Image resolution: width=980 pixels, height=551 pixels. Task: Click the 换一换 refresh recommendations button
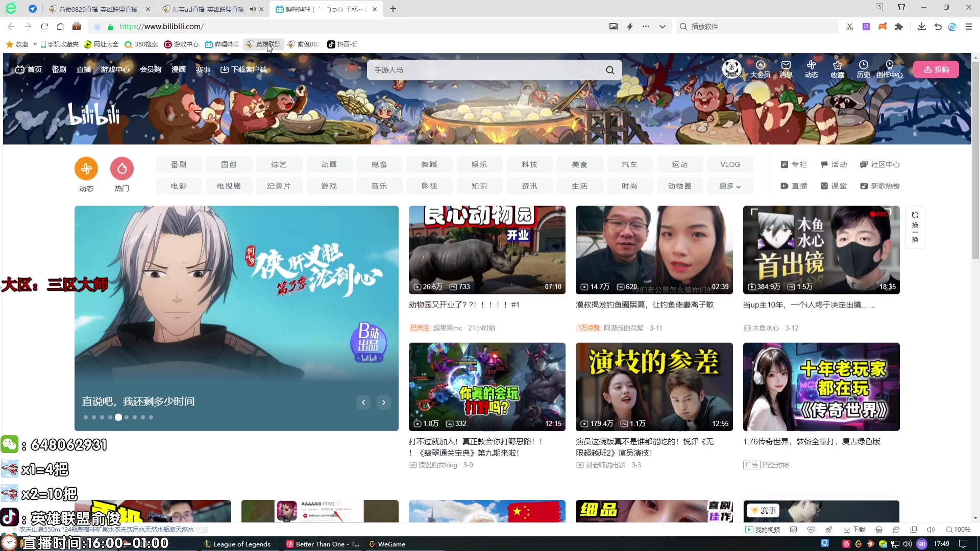tap(915, 227)
